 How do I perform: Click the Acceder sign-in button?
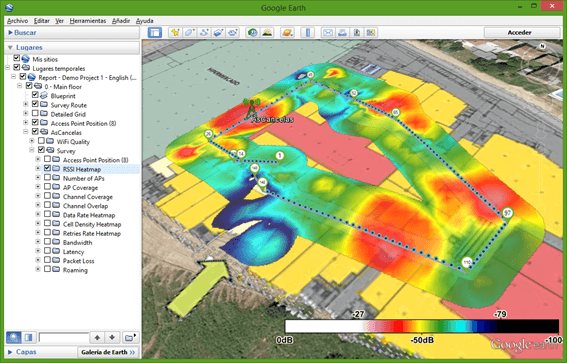tap(519, 33)
